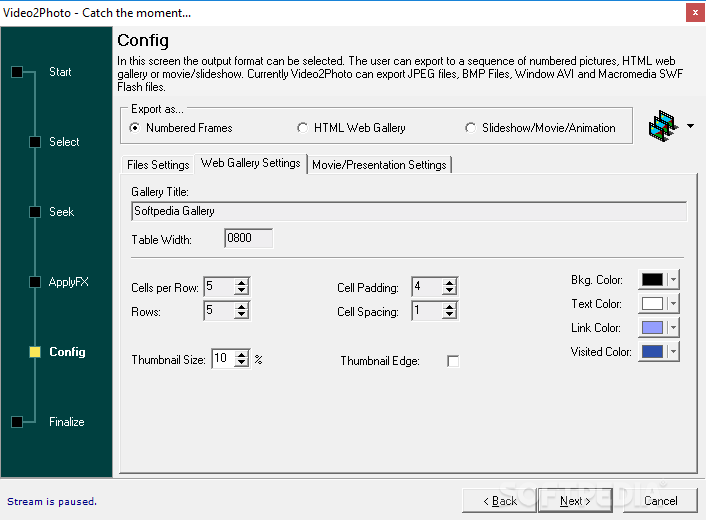Click the film frames export icon
Image resolution: width=706 pixels, height=521 pixels.
pyautogui.click(x=663, y=126)
